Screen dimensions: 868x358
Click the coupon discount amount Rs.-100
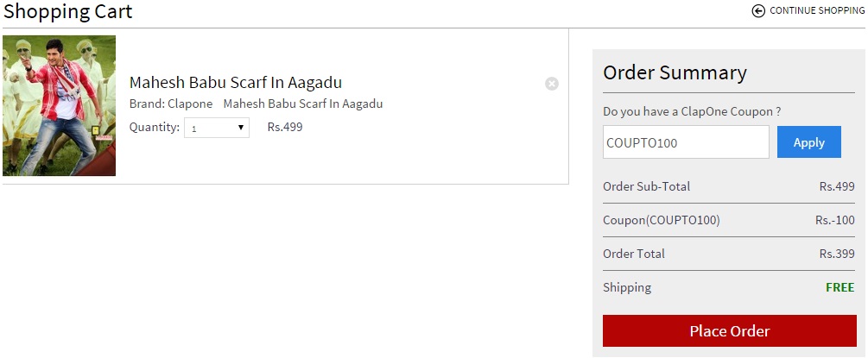coord(834,220)
